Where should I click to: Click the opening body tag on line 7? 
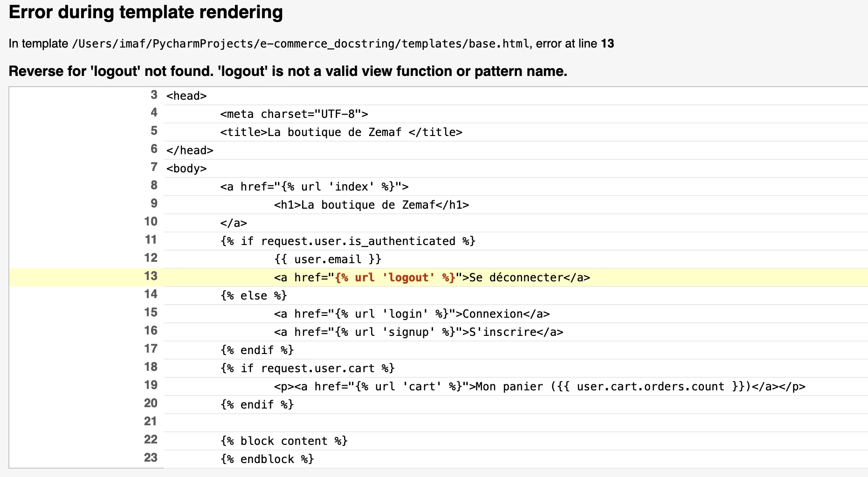click(x=186, y=169)
